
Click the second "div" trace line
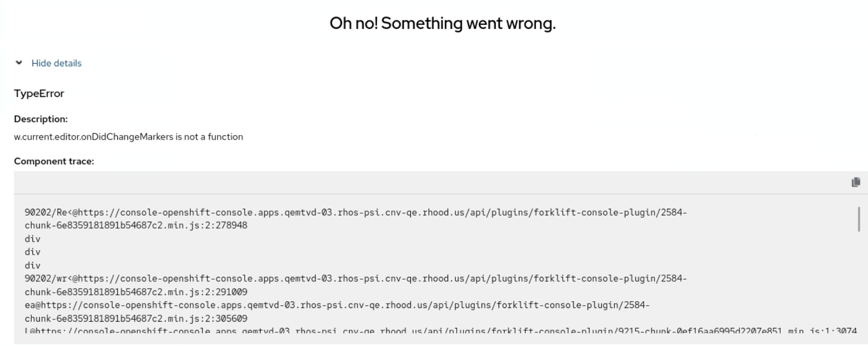tap(32, 252)
